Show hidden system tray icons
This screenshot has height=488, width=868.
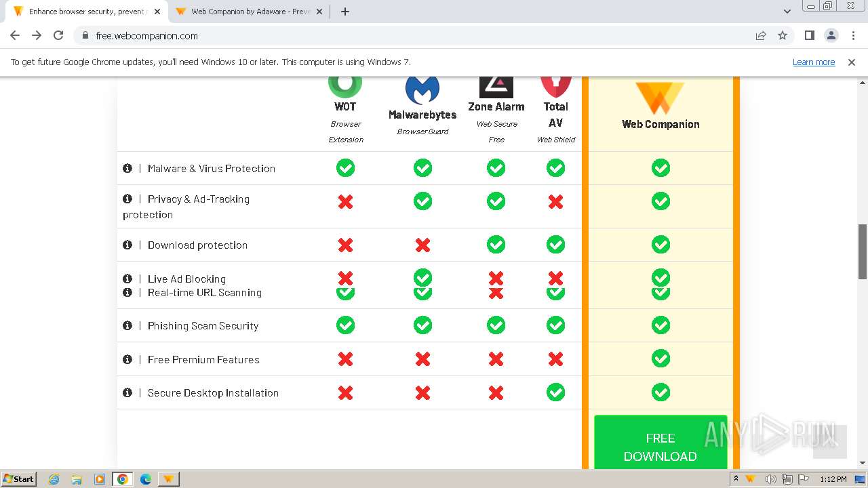[736, 479]
